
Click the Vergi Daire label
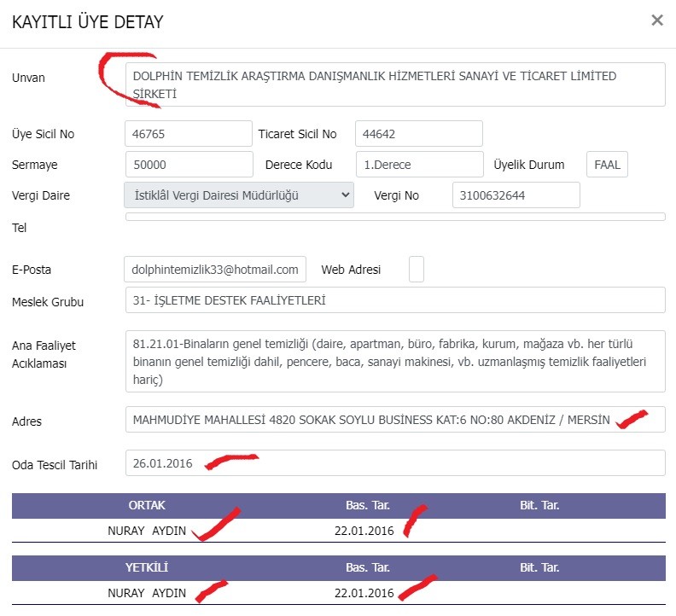coord(41,195)
